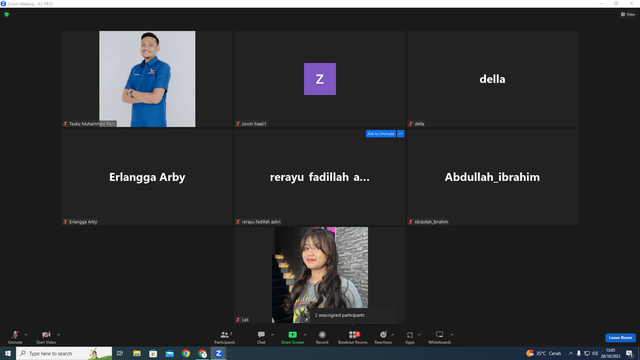
Task: Open the Mail app from the taskbar
Action: click(169, 353)
